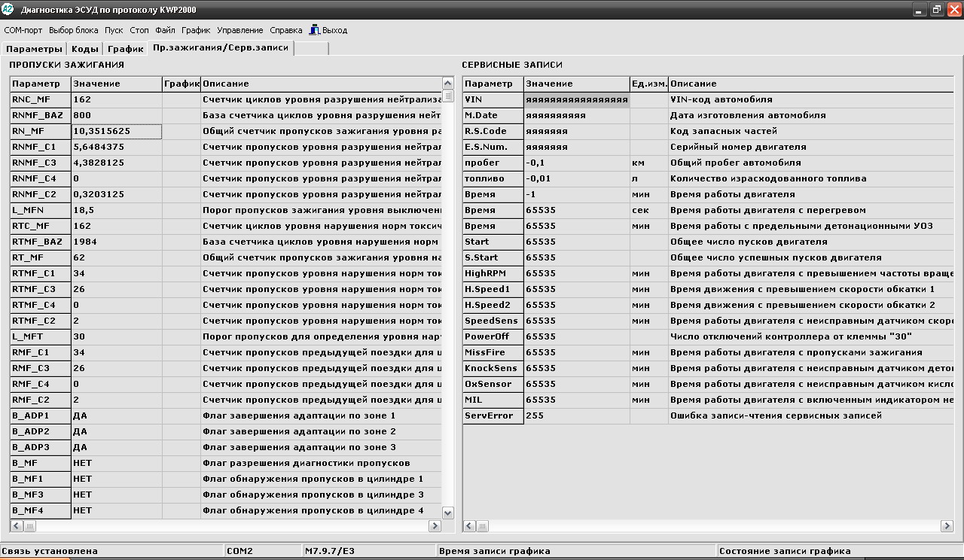Select the B_MF4 parameter cell
This screenshot has width=964, height=560.
pos(41,510)
